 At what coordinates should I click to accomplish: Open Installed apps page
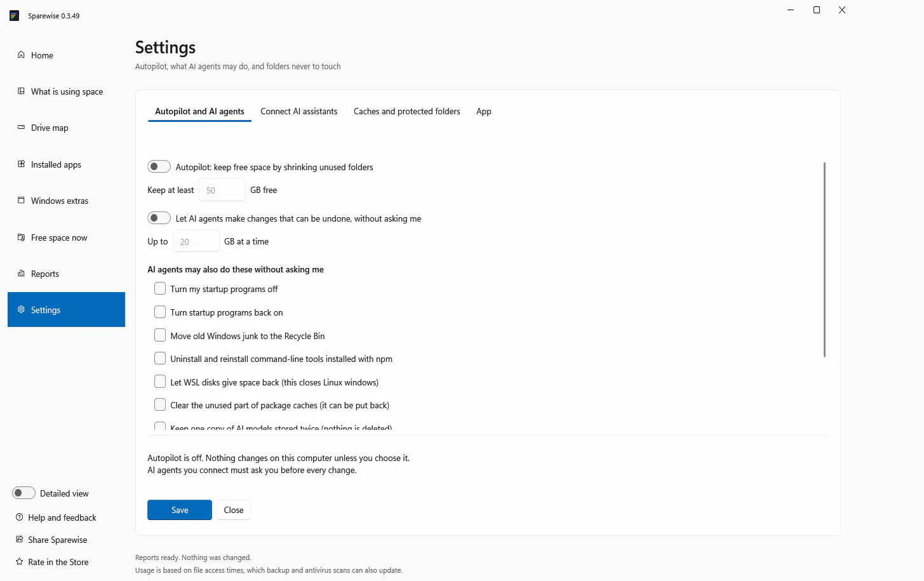coord(66,164)
